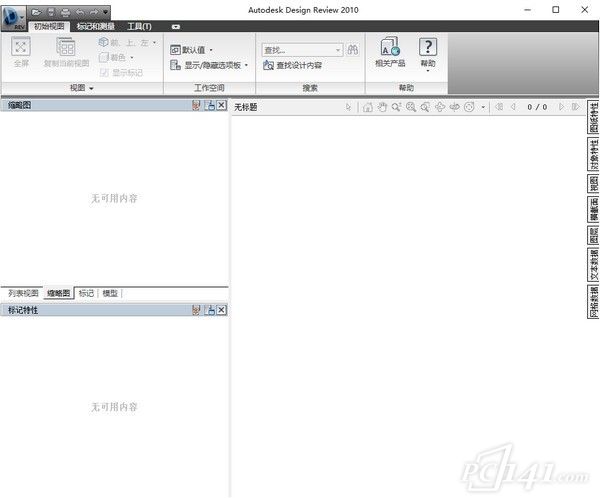
Task: Toggle auto-hide on the 标记特性 panel
Action: 210,310
